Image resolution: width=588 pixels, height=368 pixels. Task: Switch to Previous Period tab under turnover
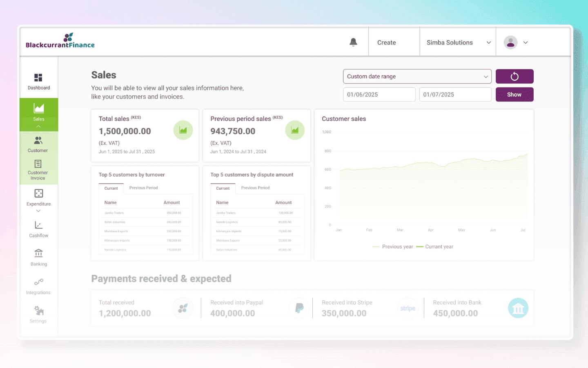tap(144, 188)
